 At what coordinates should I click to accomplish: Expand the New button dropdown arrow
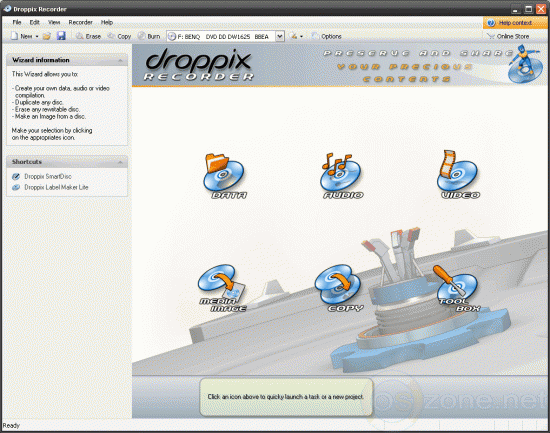click(37, 36)
